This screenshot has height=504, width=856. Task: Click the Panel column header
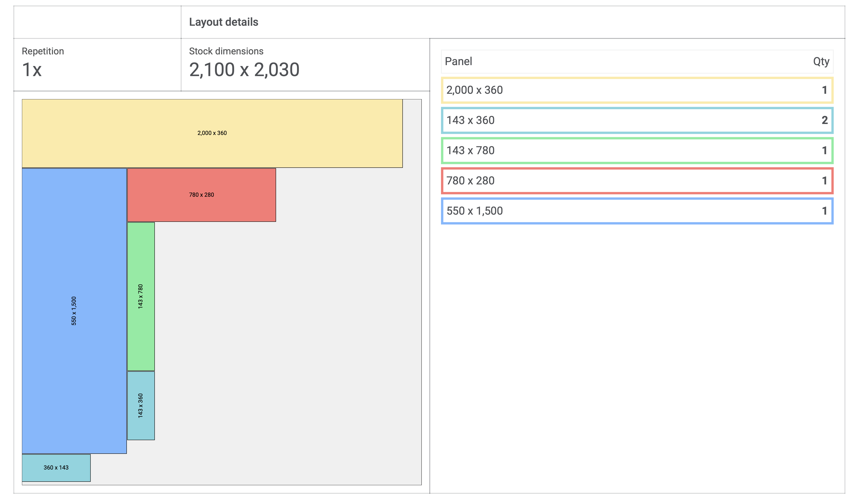tap(458, 62)
